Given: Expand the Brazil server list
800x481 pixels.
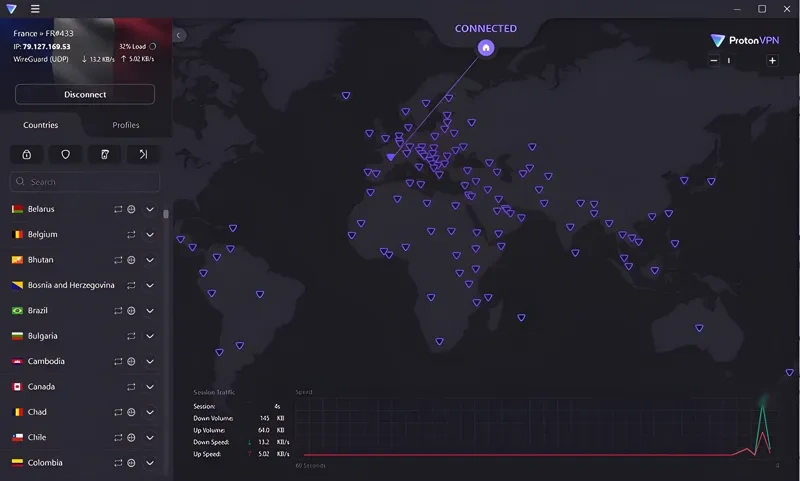Looking at the screenshot, I should pyautogui.click(x=150, y=311).
